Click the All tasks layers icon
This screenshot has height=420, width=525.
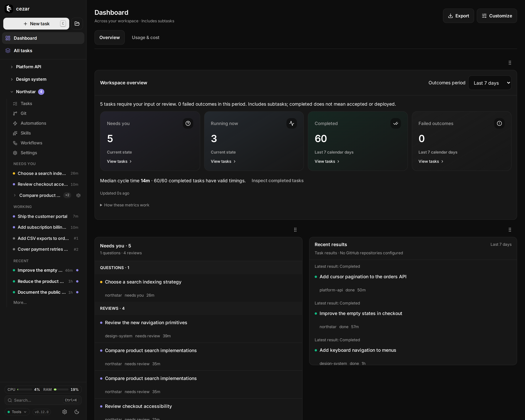point(8,50)
